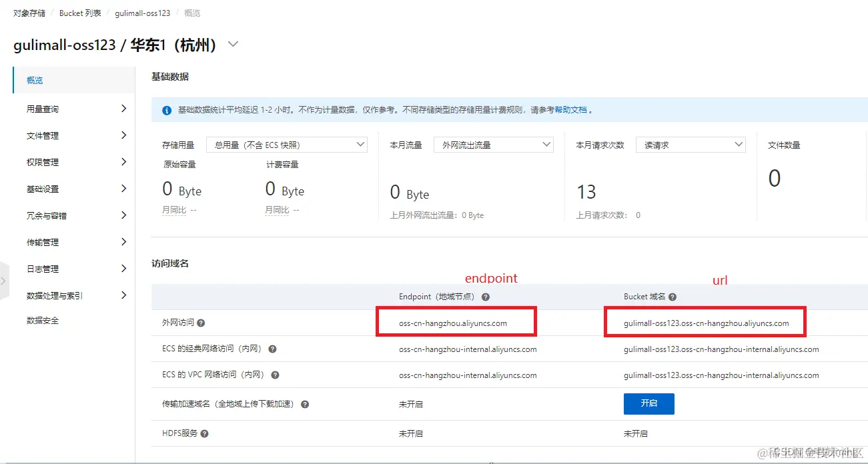Select 概览 in the sidebar
Screen dimensions: 868x464
73,80
